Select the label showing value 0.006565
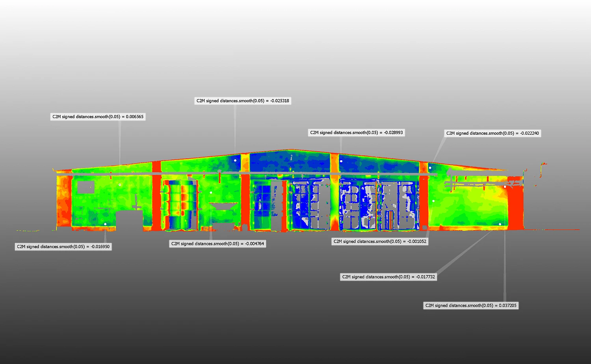The width and height of the screenshot is (591, 364). 98,117
